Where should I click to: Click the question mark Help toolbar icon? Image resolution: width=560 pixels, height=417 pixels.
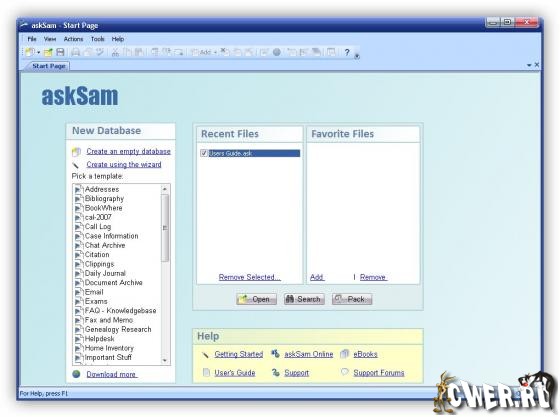pyautogui.click(x=347, y=52)
